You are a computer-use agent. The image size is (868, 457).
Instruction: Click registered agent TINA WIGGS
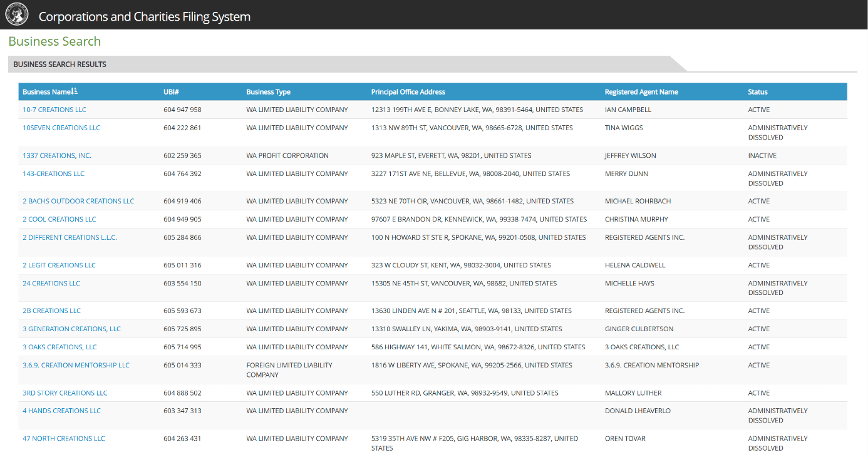pos(624,128)
